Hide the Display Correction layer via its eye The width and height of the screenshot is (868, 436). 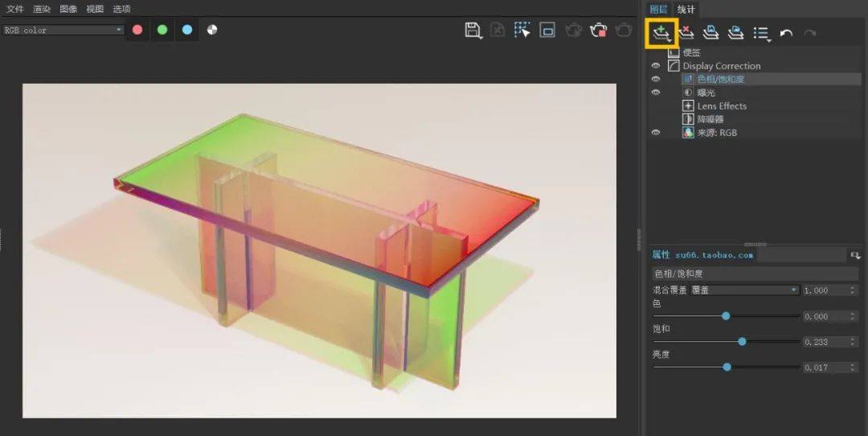(x=656, y=66)
